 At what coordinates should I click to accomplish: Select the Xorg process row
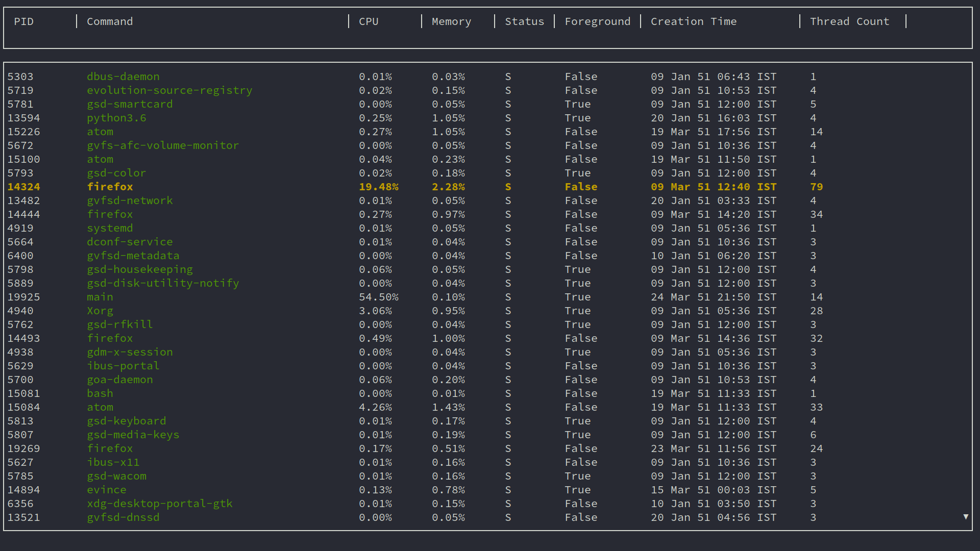[100, 311]
